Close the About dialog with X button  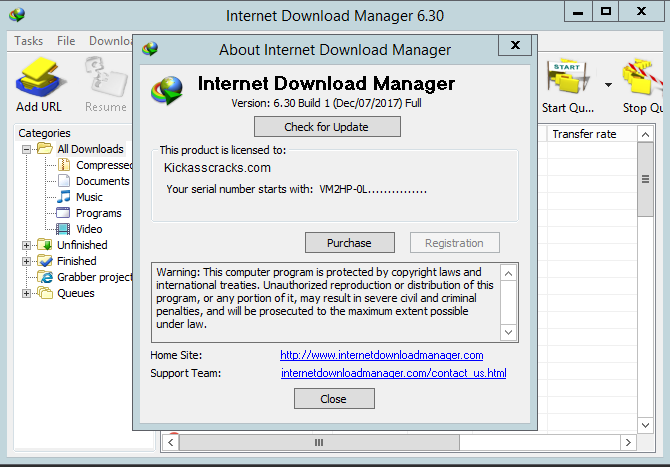pyautogui.click(x=515, y=45)
